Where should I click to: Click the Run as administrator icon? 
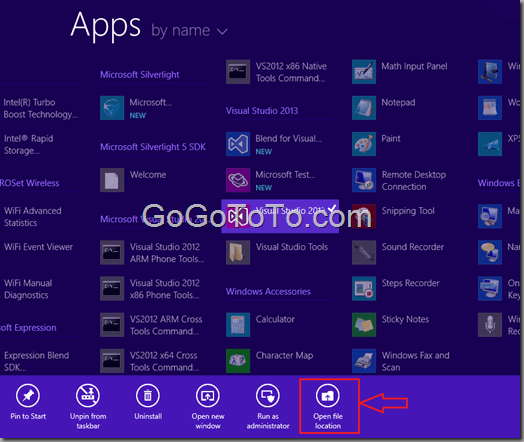268,396
